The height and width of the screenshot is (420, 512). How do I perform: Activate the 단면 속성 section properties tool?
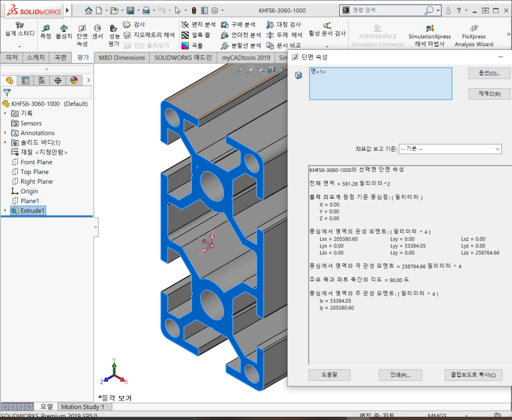pyautogui.click(x=82, y=32)
